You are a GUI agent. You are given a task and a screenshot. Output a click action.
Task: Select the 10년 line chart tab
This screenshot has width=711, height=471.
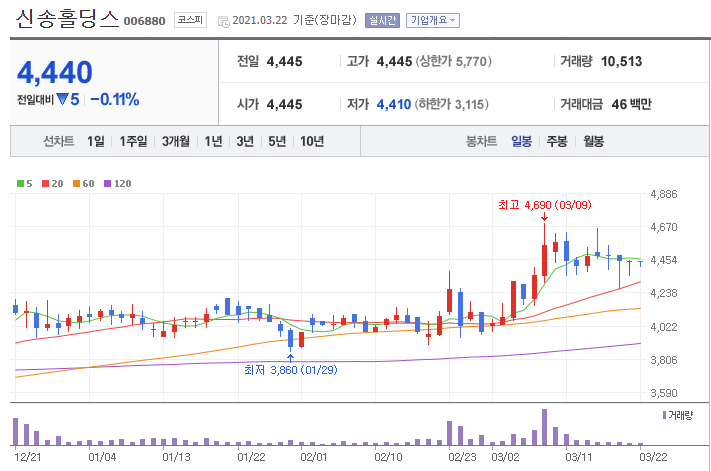(x=312, y=141)
